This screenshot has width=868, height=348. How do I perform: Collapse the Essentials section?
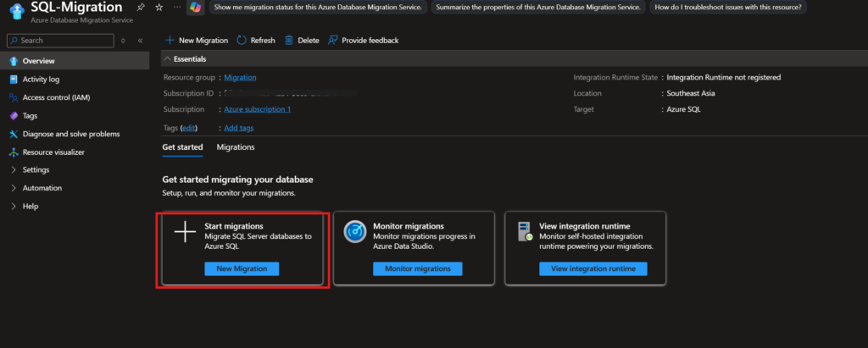[167, 59]
